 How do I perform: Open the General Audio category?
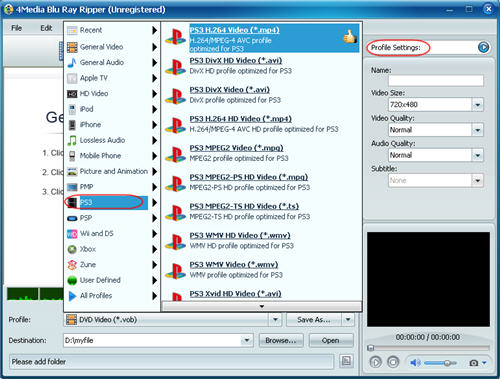point(112,62)
